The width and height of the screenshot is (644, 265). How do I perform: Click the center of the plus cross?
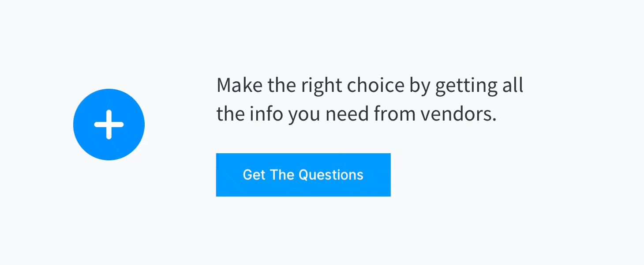pos(109,125)
